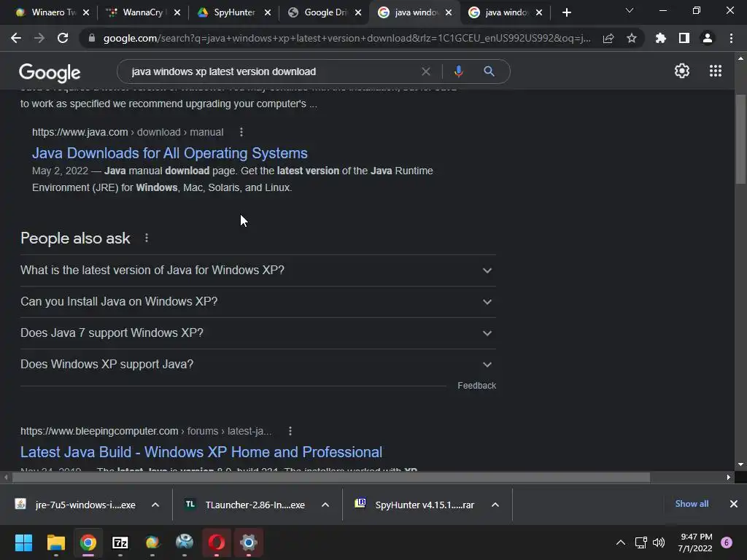The image size is (747, 560).
Task: Open File Explorer from taskbar
Action: 55,542
